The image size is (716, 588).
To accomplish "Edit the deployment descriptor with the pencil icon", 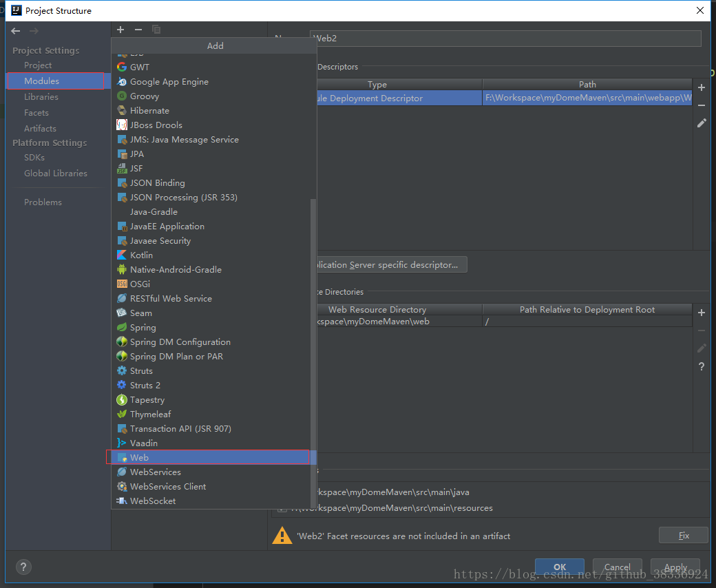I will point(702,123).
